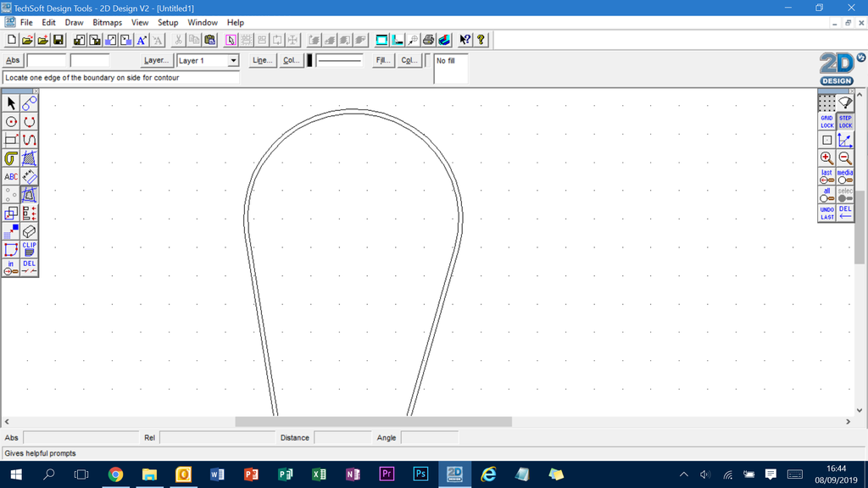
Task: Open the Setup menu
Action: [168, 23]
